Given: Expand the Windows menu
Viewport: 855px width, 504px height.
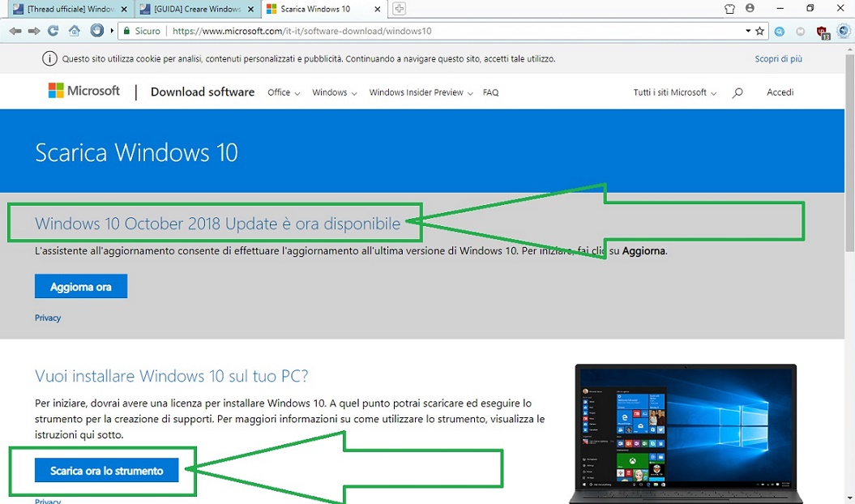Looking at the screenshot, I should [334, 92].
